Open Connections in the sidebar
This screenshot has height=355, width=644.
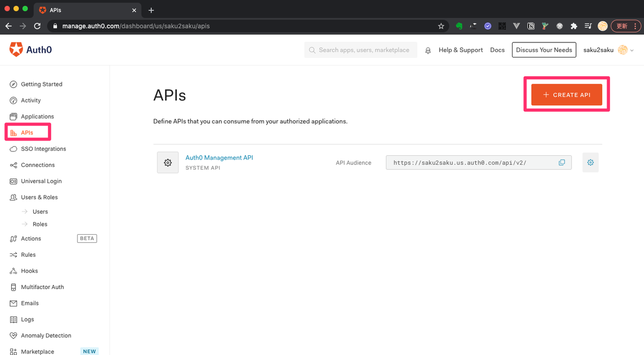coord(32,165)
